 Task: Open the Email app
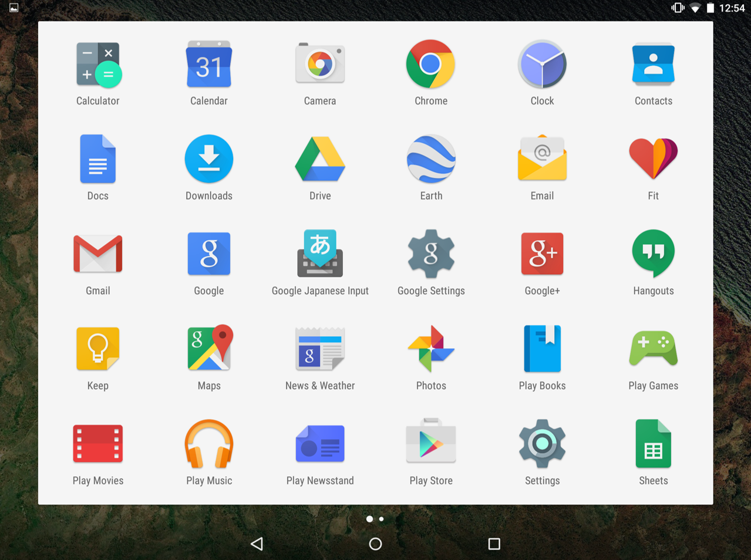click(542, 158)
